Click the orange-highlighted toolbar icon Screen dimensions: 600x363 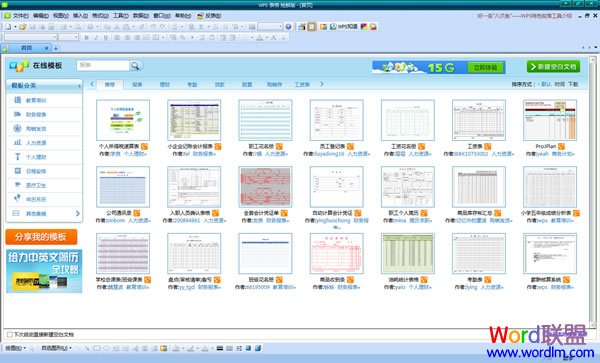[312, 27]
